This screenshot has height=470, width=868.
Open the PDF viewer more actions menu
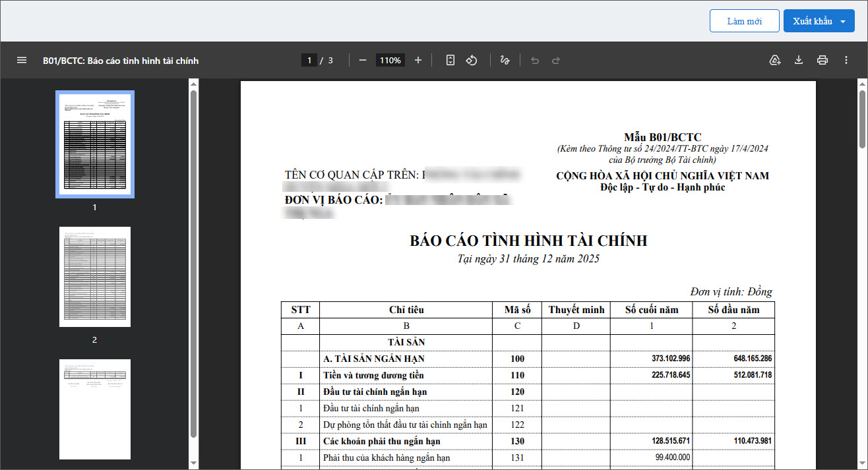[846, 60]
